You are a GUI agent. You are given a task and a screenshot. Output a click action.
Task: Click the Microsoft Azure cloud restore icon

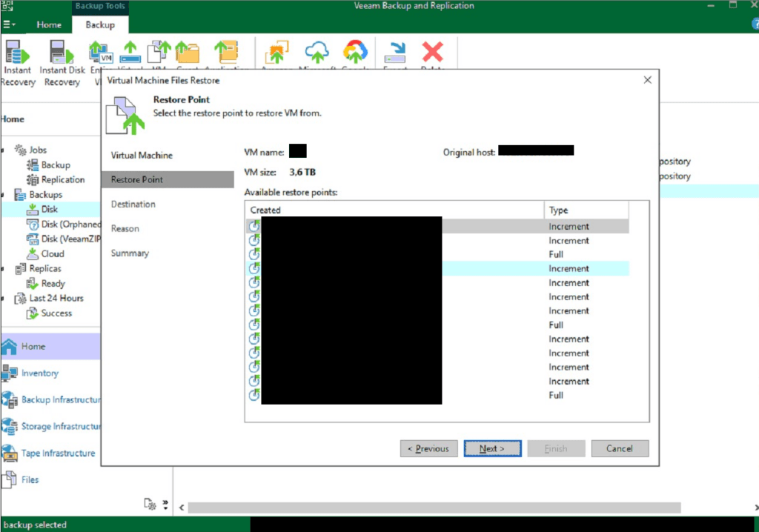[316, 52]
